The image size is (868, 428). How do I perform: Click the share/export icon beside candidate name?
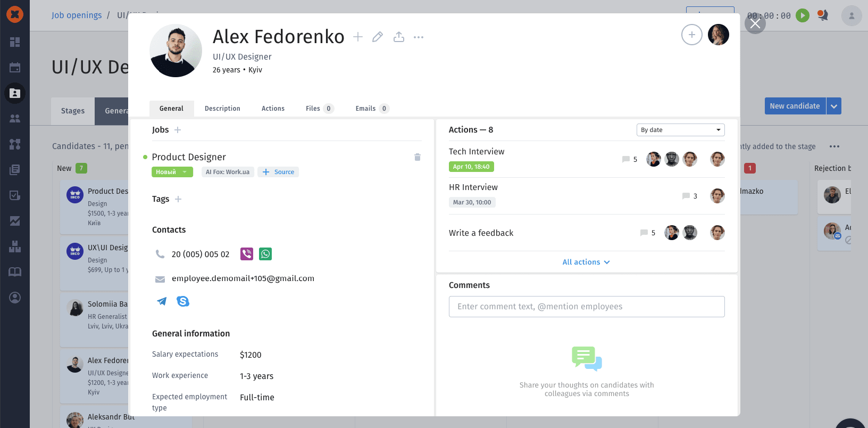(399, 37)
